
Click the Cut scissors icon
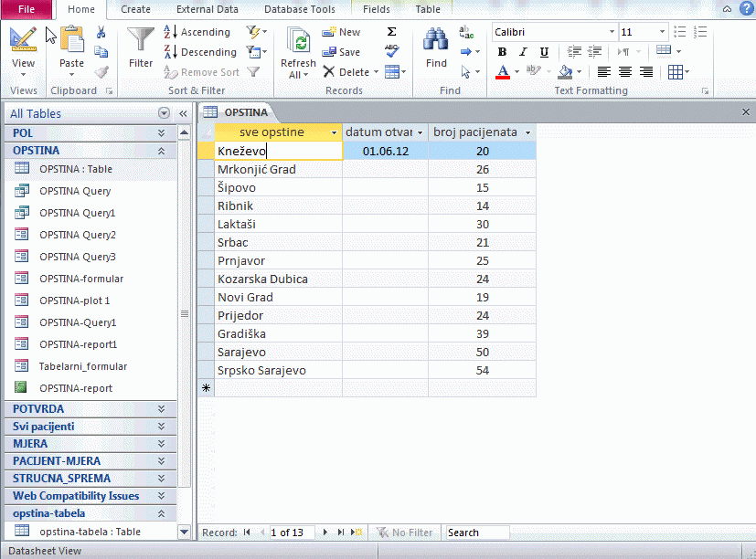coord(101,32)
